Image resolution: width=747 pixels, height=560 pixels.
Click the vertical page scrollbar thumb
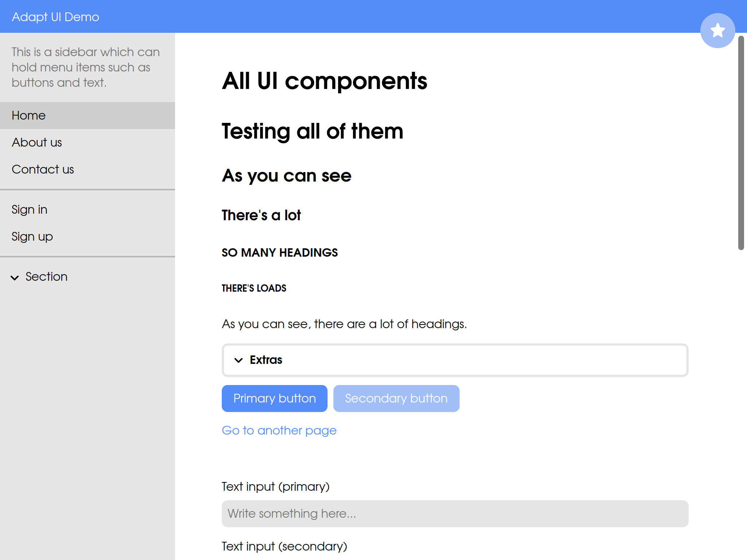741,142
